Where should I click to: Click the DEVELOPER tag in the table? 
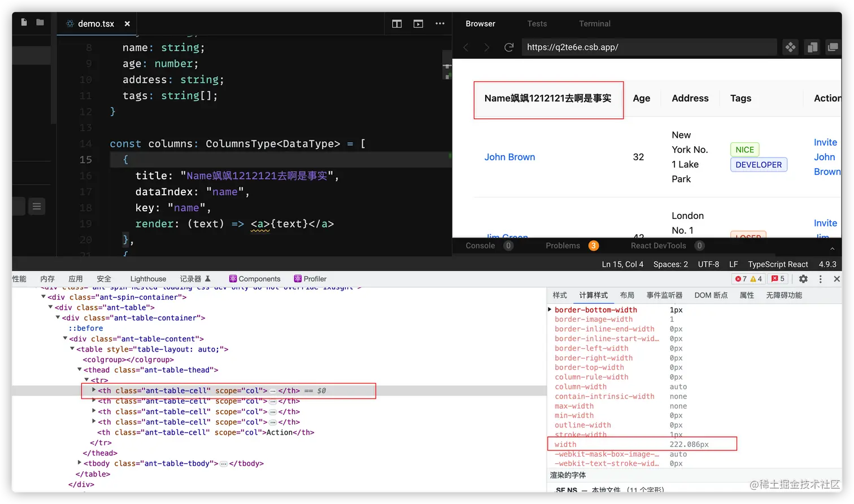(759, 165)
